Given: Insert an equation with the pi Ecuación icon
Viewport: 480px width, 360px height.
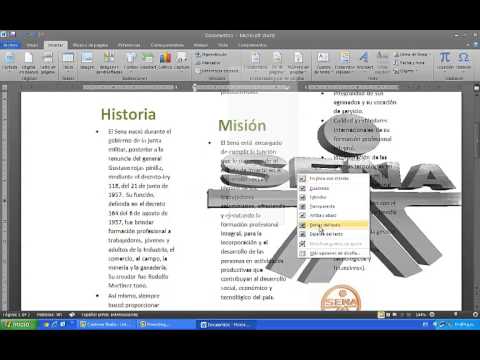Looking at the screenshot, I should click(x=445, y=61).
